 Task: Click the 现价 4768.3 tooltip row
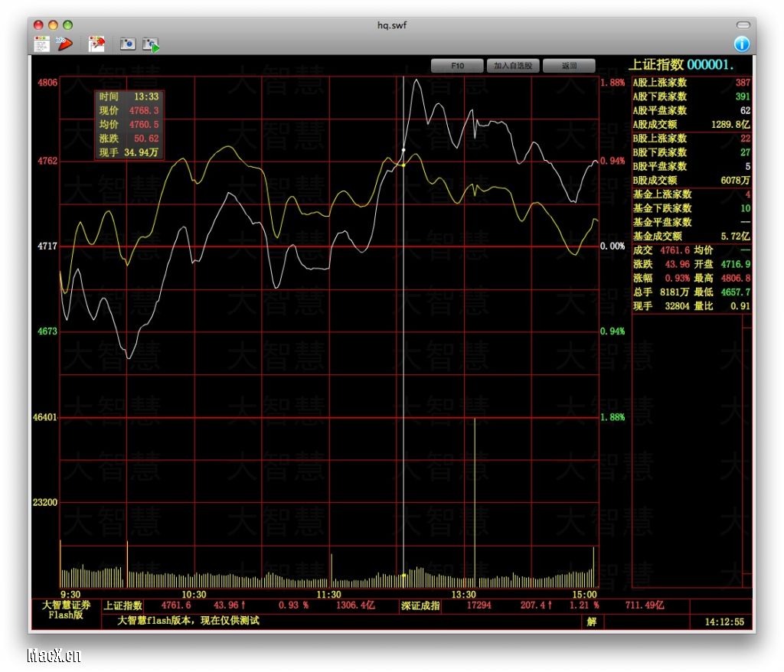(x=129, y=111)
